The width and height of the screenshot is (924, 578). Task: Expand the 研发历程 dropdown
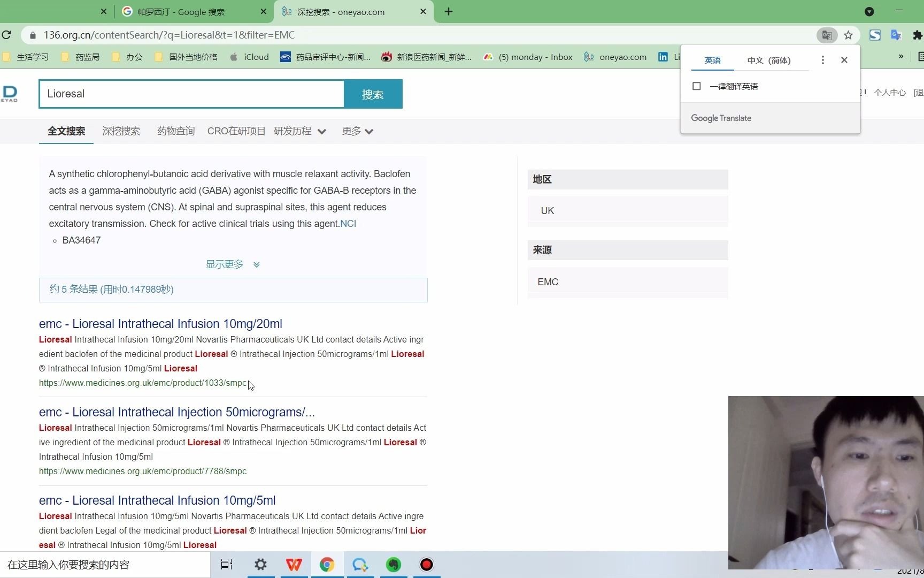point(299,131)
